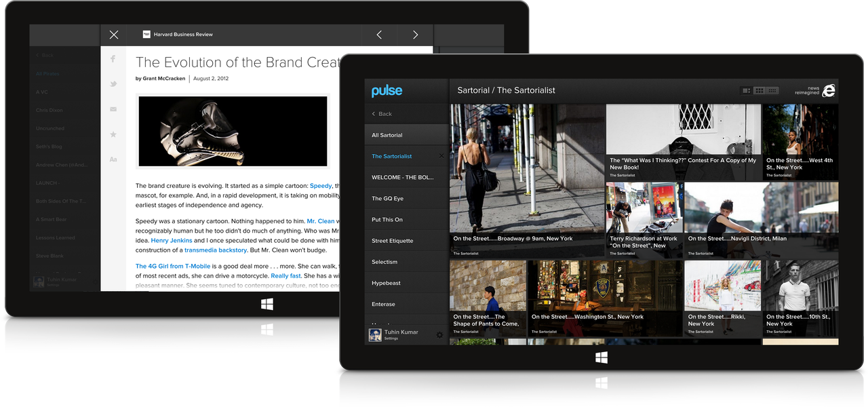Screen dimensions: 868x407
Task: Click the Sartorial / The Sartorialist heading
Action: (506, 90)
